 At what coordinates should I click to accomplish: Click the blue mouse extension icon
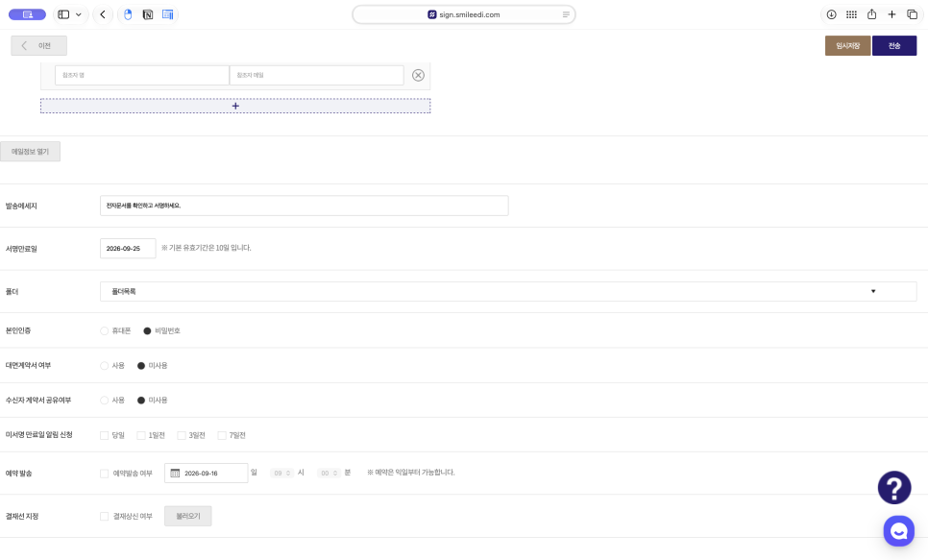coord(128,14)
